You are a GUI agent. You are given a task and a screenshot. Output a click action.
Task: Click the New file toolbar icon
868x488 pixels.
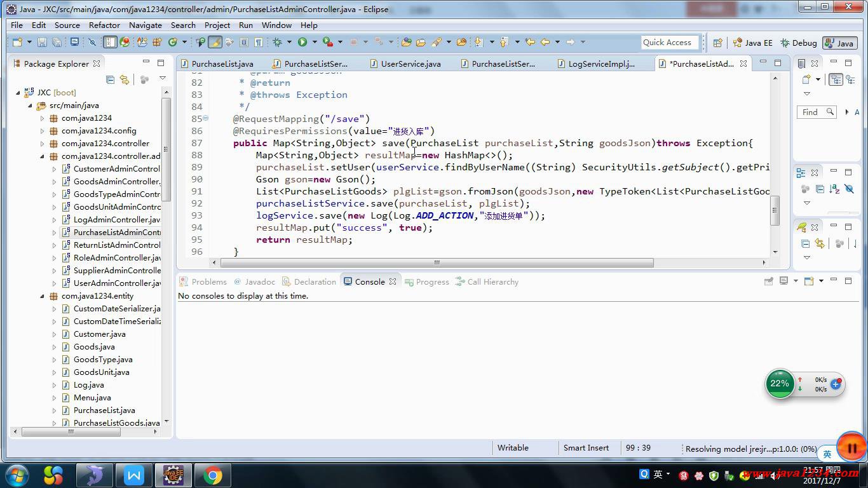(17, 43)
